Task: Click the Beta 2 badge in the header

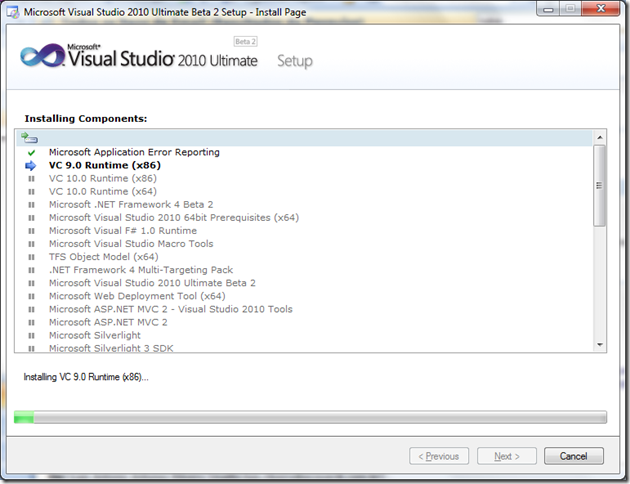Action: click(x=245, y=42)
